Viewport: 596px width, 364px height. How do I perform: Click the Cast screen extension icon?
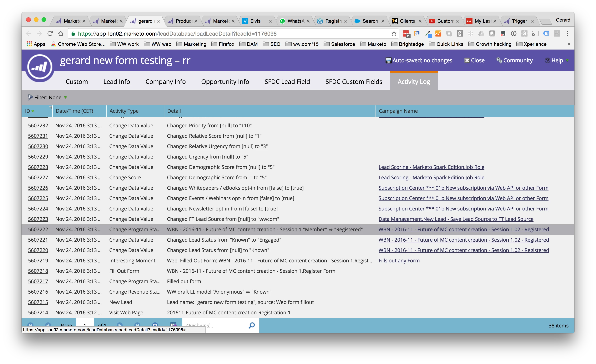535,34
